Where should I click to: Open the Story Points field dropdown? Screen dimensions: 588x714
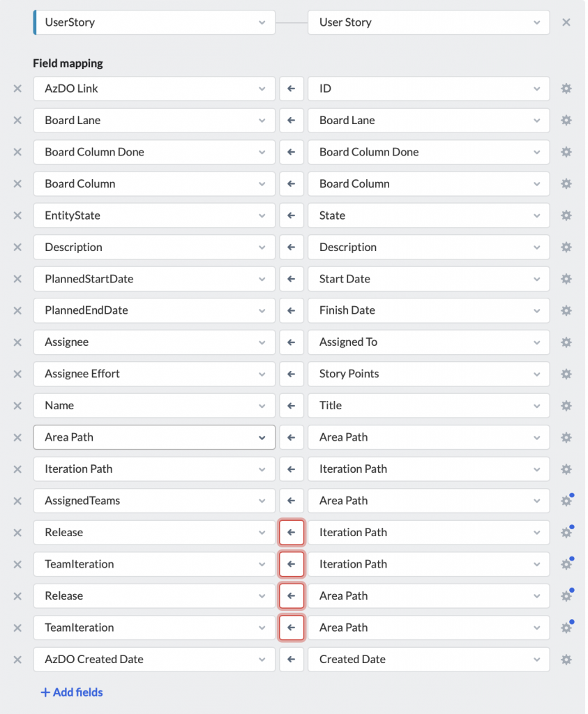click(428, 374)
